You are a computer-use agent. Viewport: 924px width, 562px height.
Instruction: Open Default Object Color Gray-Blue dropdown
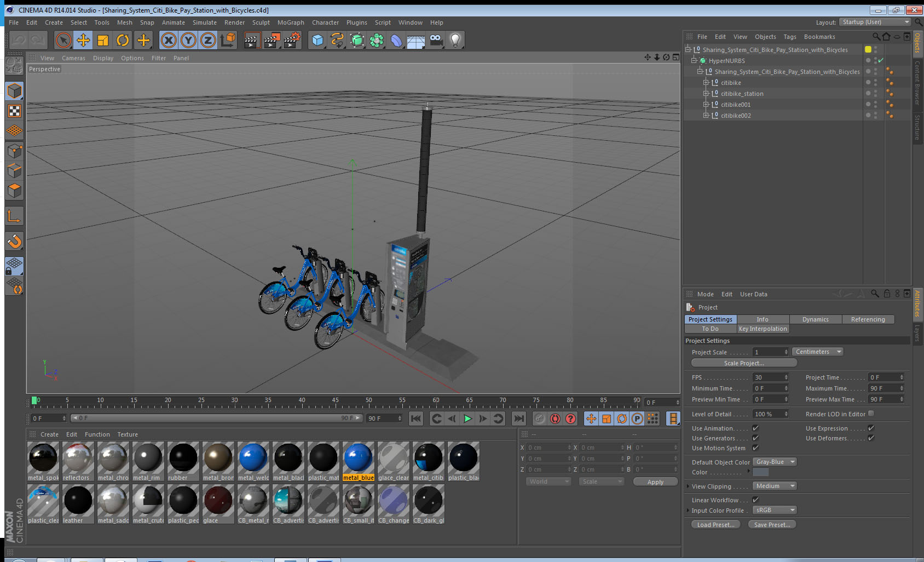pyautogui.click(x=775, y=462)
